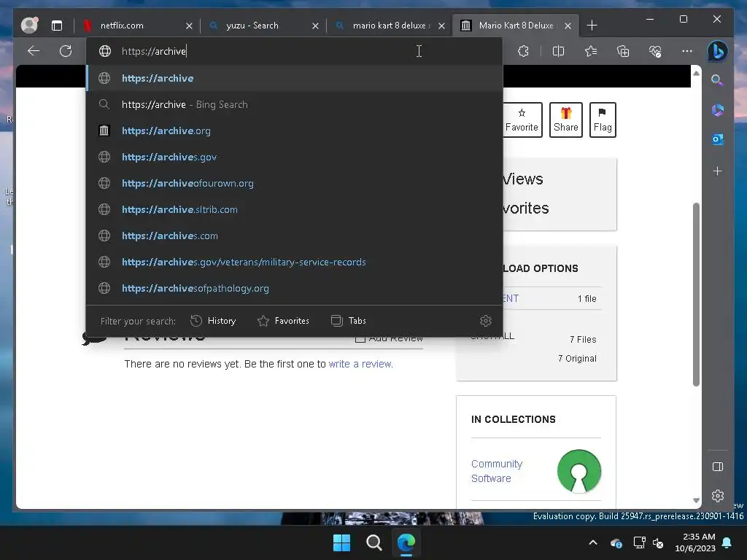This screenshot has height=560, width=747.
Task: Choose the military-service-records suggestion
Action: [295, 262]
